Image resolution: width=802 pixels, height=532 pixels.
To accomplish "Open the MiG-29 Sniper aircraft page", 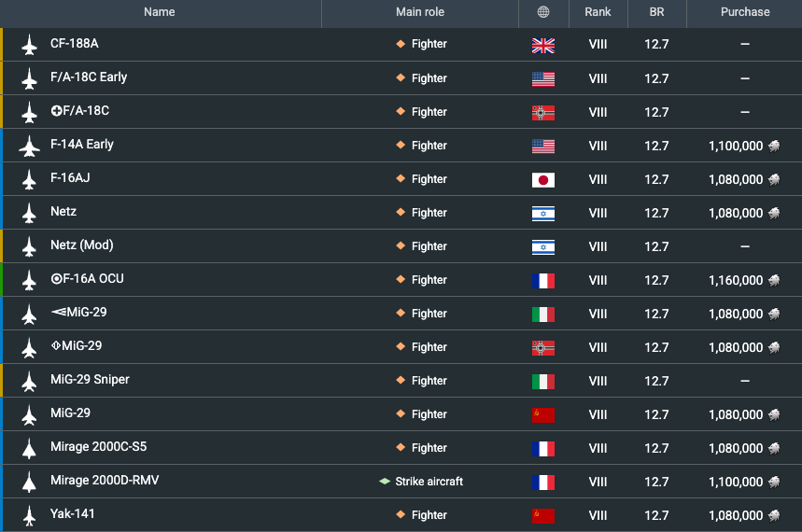I will (90, 380).
